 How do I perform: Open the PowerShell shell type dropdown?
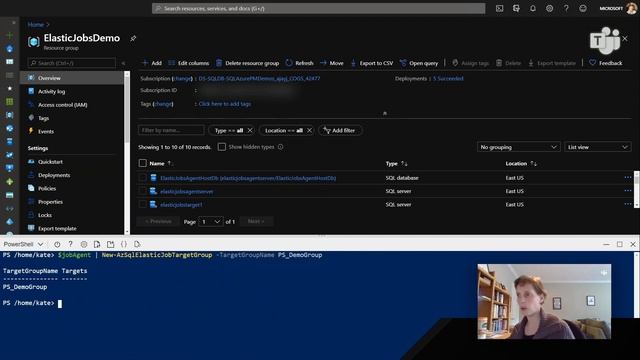[x=23, y=244]
